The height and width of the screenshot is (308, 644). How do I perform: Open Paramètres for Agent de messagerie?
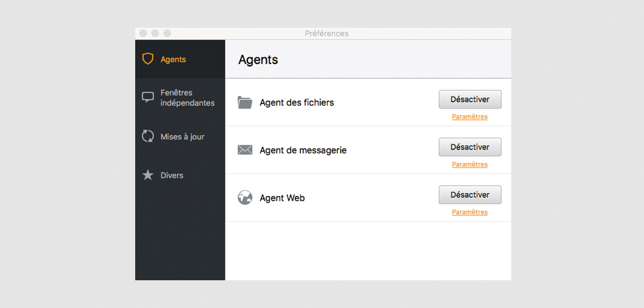470,164
